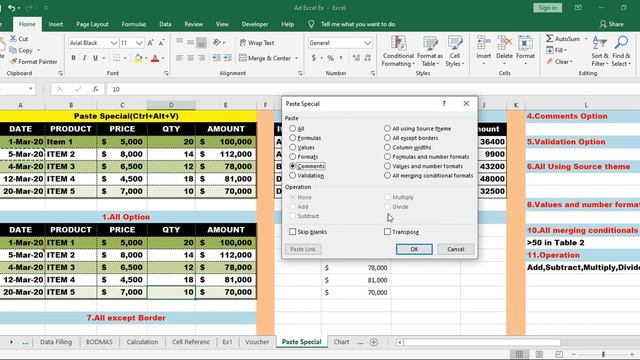Screen dimensions: 640x360
Task: Click the Cut scissors icon
Action: 13,39
